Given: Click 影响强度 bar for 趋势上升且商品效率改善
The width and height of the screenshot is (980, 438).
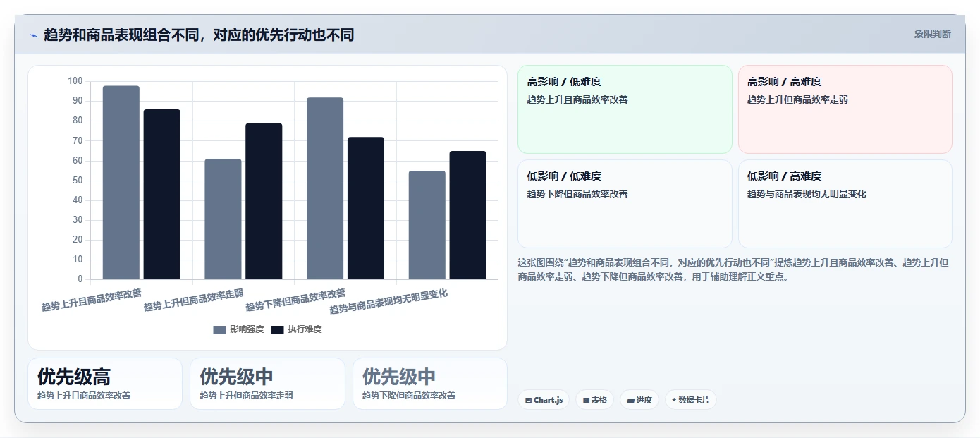Looking at the screenshot, I should (121, 183).
